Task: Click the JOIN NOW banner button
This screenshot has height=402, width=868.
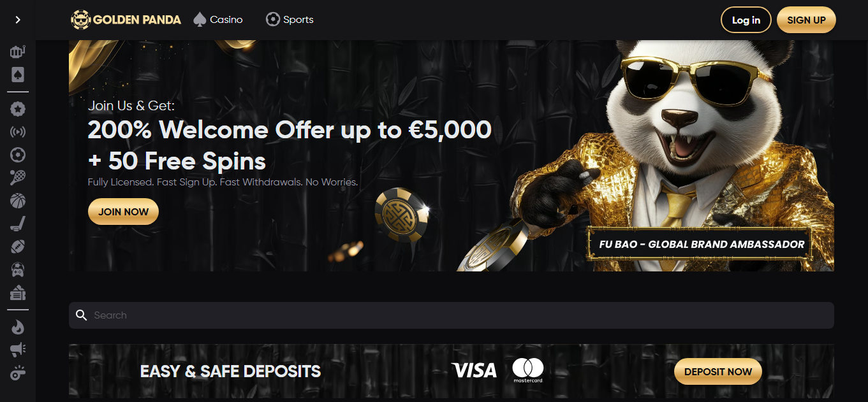Action: click(x=123, y=212)
